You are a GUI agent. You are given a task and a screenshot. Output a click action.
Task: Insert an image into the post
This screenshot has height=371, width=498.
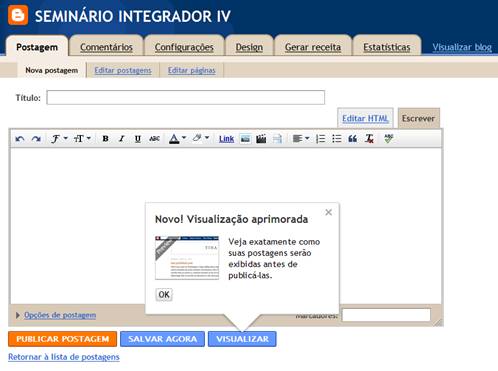point(245,139)
